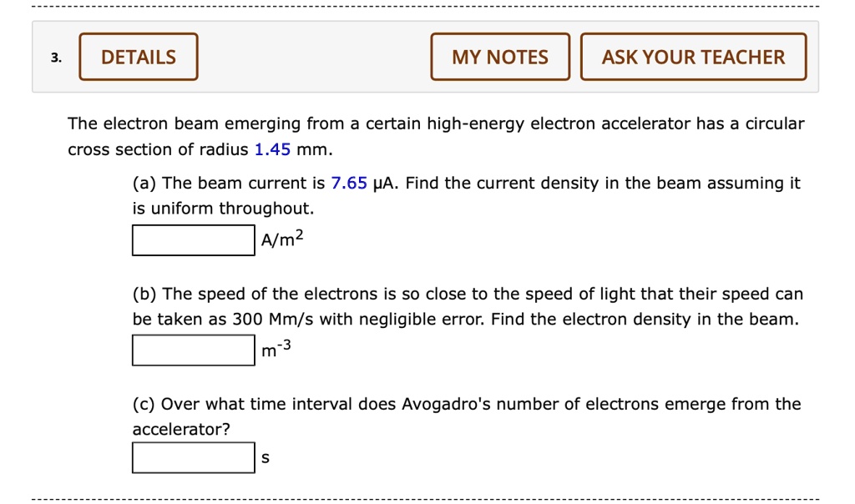Select the highlighted current value 7.65
This screenshot has height=504, width=855.
pos(349,183)
